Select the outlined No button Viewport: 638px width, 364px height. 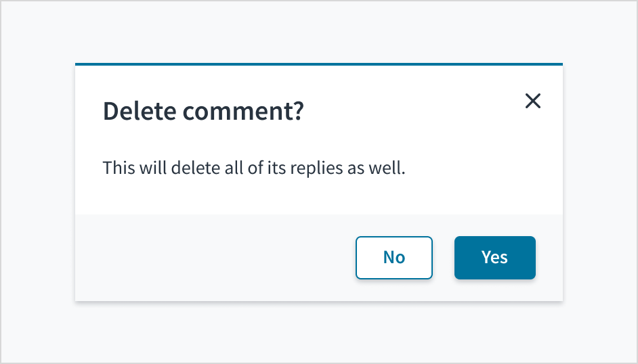(394, 258)
